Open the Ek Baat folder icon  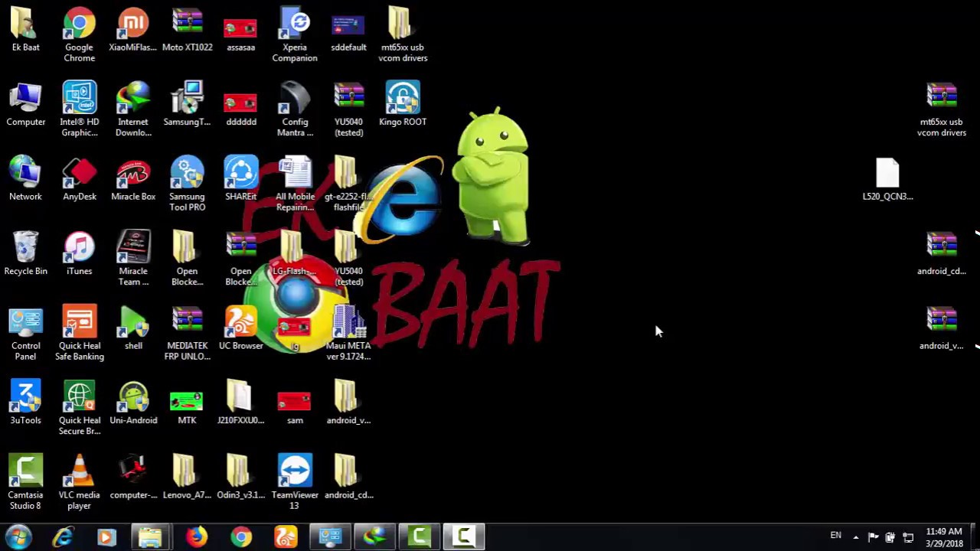pyautogui.click(x=25, y=31)
